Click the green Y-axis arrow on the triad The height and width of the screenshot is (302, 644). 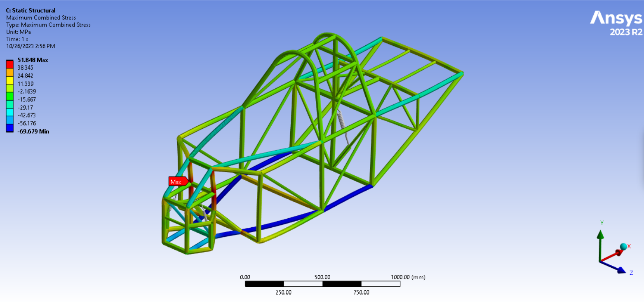pyautogui.click(x=601, y=235)
